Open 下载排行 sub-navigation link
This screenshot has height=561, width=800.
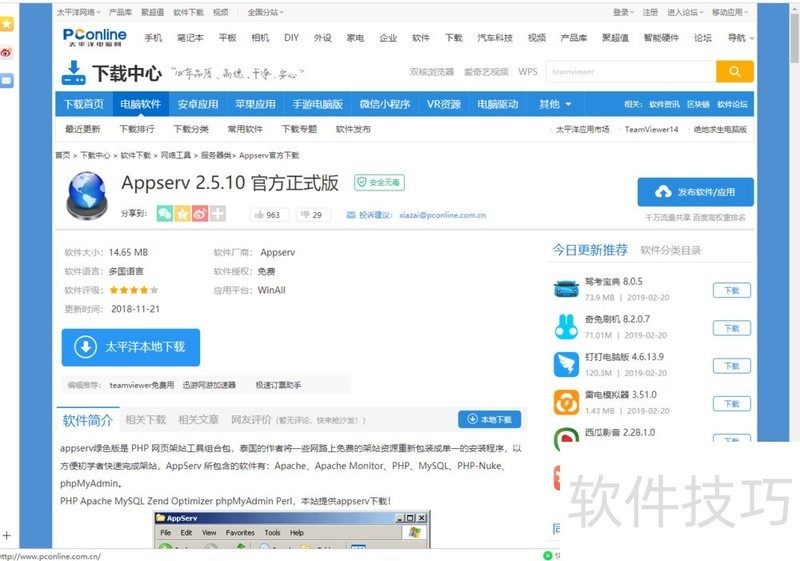click(x=137, y=129)
